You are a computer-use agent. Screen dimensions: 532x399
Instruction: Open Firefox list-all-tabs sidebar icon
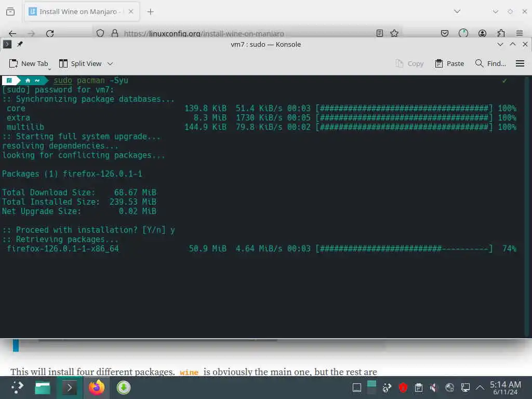coord(10,11)
